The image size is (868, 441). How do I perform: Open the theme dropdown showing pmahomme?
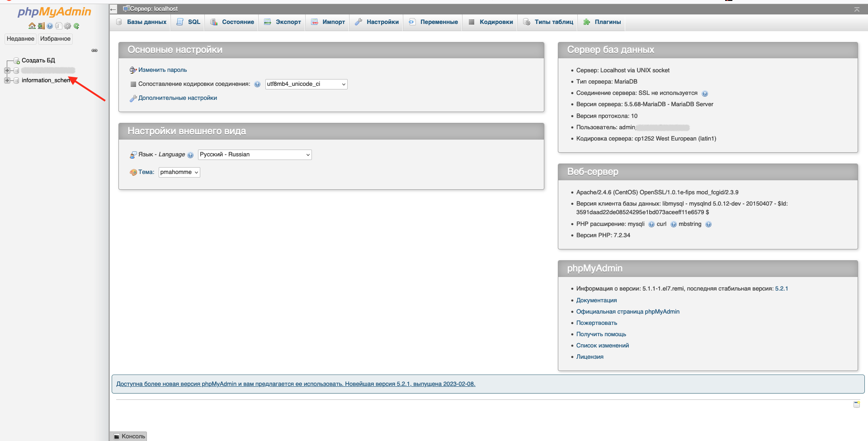click(179, 172)
